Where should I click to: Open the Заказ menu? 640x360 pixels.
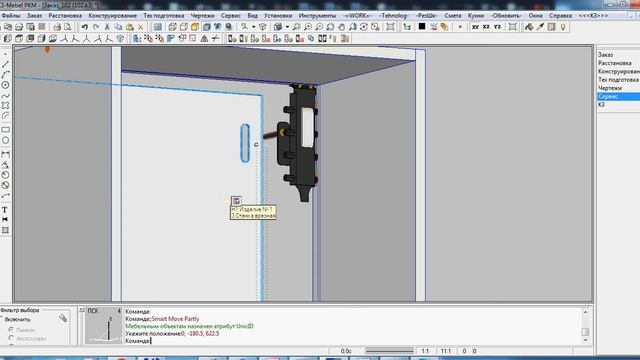34,16
